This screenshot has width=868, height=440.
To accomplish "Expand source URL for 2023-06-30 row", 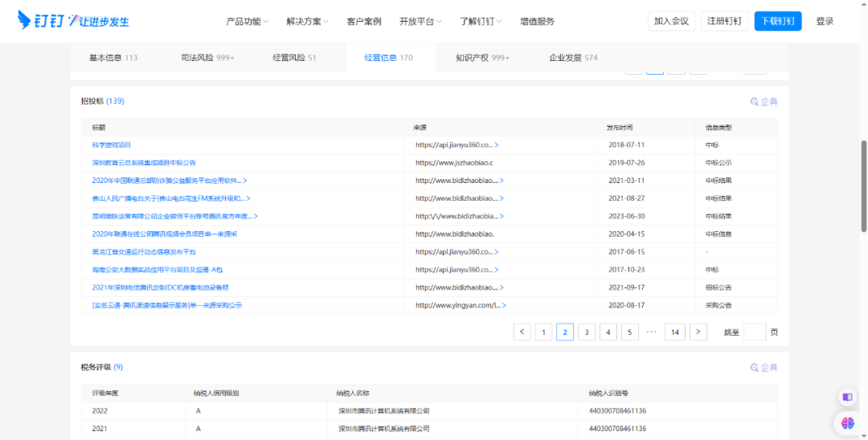I will click(502, 216).
